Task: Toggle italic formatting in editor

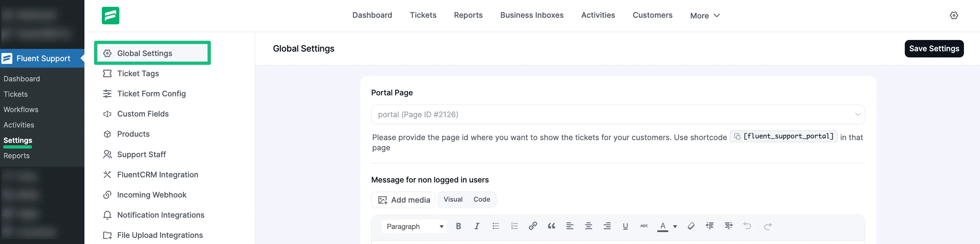Action: [x=477, y=226]
